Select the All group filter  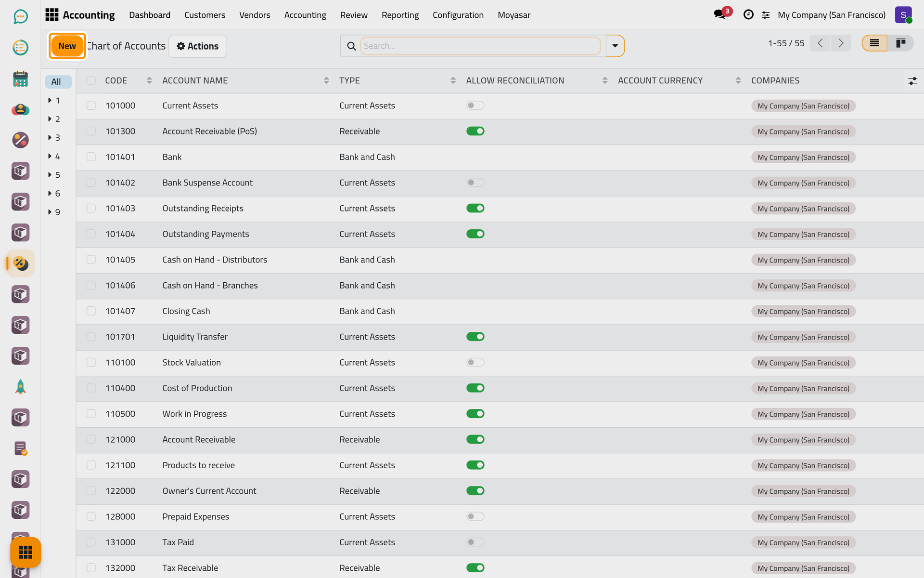58,82
